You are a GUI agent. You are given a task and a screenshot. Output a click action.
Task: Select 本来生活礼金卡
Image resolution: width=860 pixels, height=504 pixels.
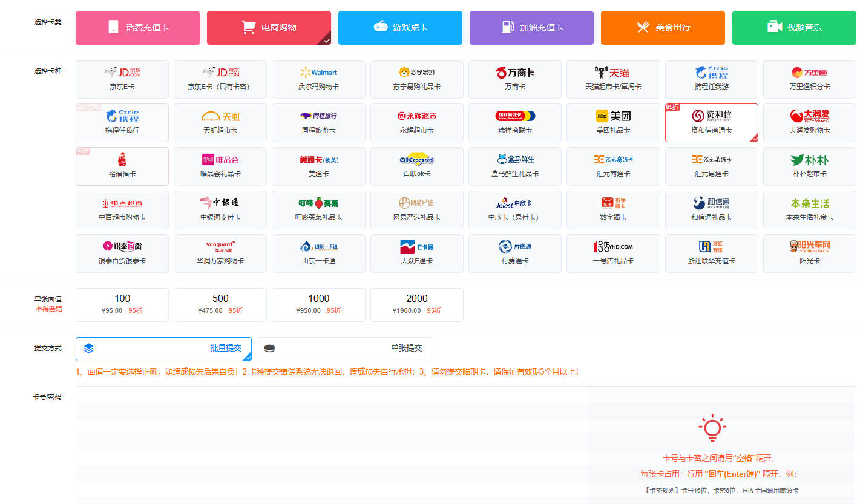click(810, 210)
